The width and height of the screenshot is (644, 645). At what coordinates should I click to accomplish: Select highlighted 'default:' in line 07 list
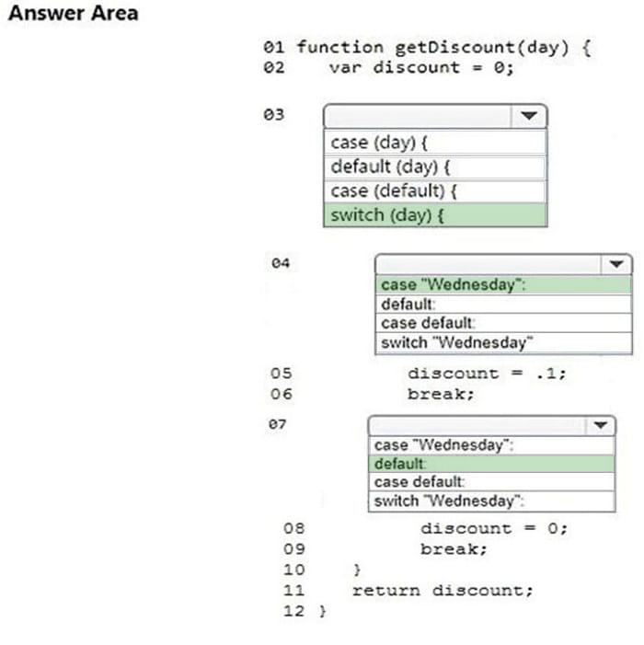[491, 464]
